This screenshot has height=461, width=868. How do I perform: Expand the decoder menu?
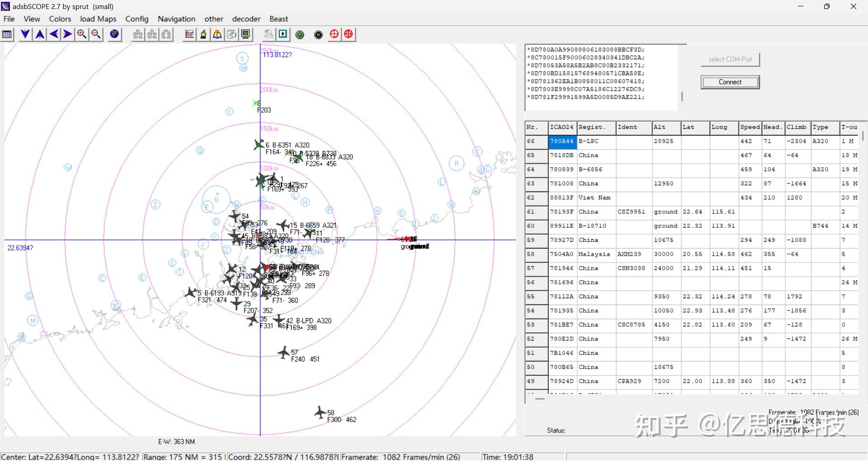click(246, 19)
